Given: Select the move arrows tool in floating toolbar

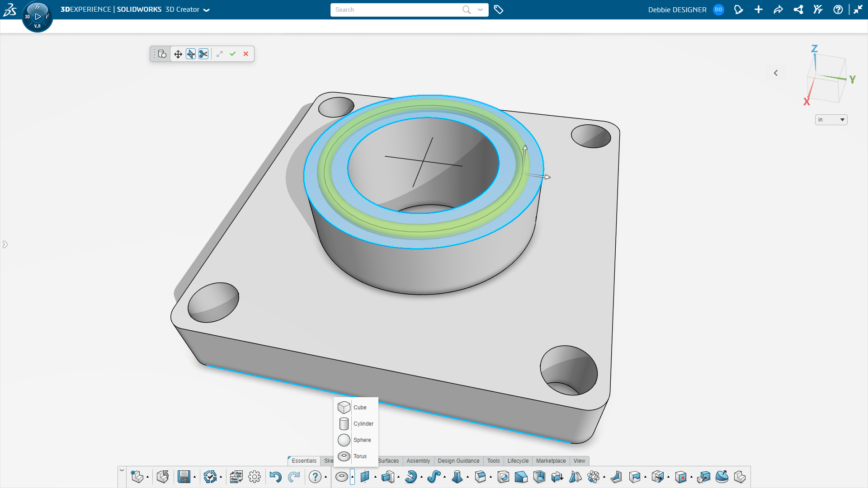Looking at the screenshot, I should pos(177,54).
